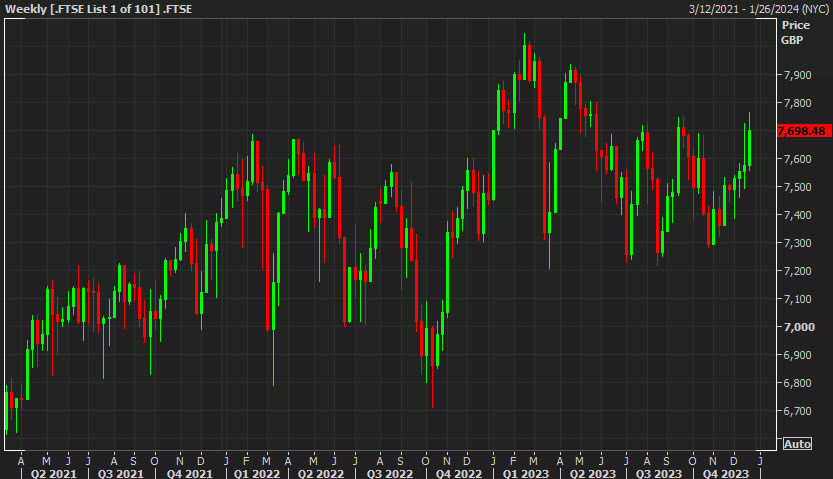Viewport: 833px width, 479px height.
Task: Click the Q4 2021 quarter label
Action: (190, 473)
